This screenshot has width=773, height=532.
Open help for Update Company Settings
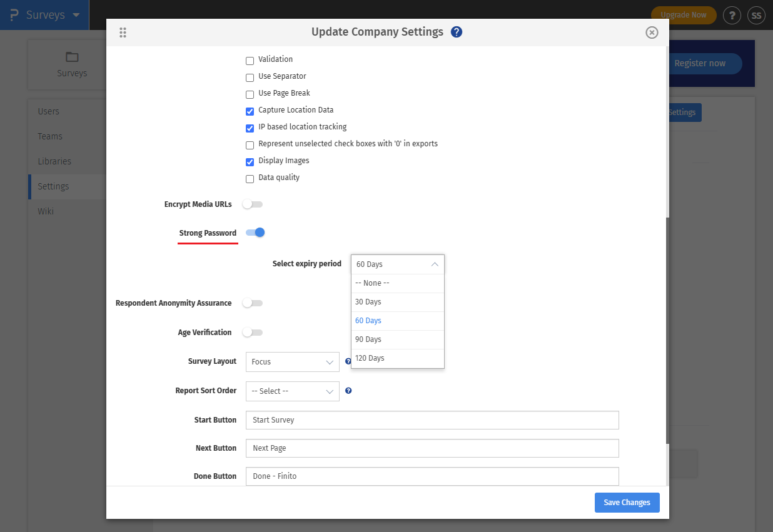tap(457, 32)
